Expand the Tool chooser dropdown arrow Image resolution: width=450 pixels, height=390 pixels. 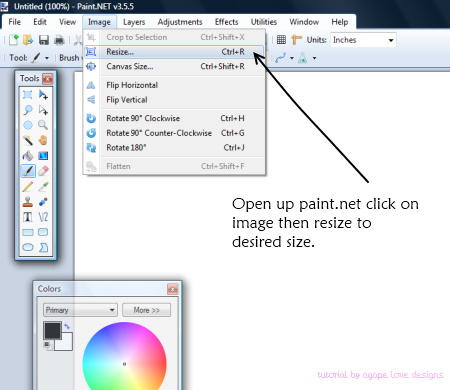(47, 58)
